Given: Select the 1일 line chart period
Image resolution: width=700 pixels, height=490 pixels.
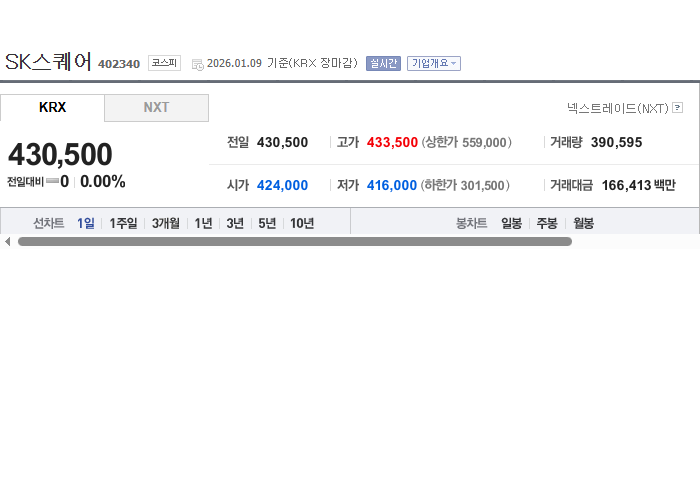Looking at the screenshot, I should click(x=86, y=223).
